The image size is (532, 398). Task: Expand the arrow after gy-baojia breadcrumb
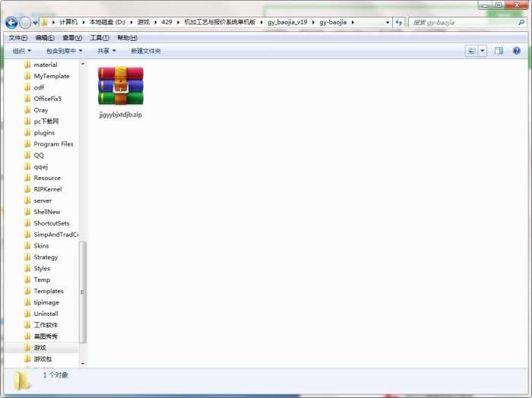(353, 22)
